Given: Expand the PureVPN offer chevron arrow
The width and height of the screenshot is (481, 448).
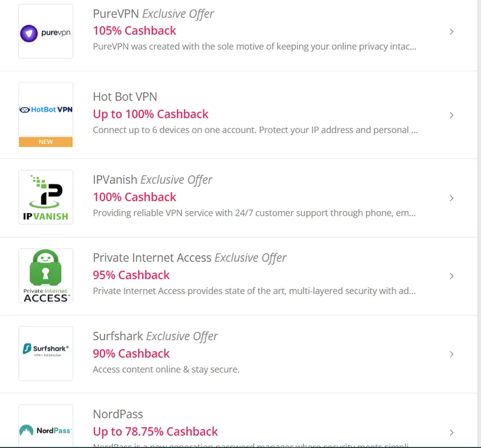Looking at the screenshot, I should point(452,32).
